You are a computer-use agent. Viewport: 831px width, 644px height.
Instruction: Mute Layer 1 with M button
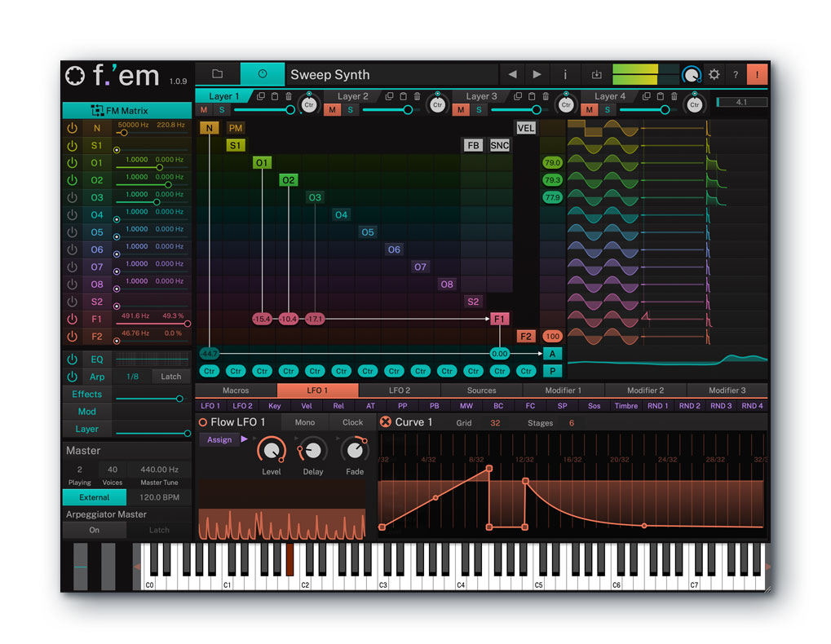pos(204,109)
